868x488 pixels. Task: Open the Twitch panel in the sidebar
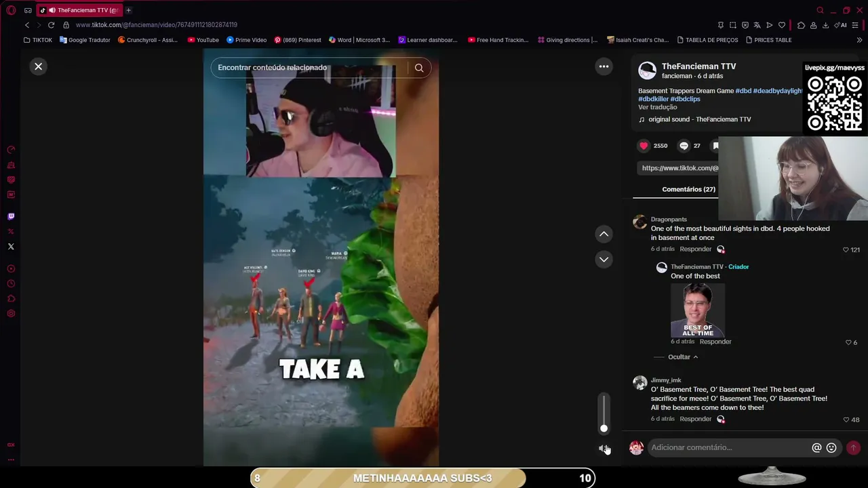[x=11, y=217]
